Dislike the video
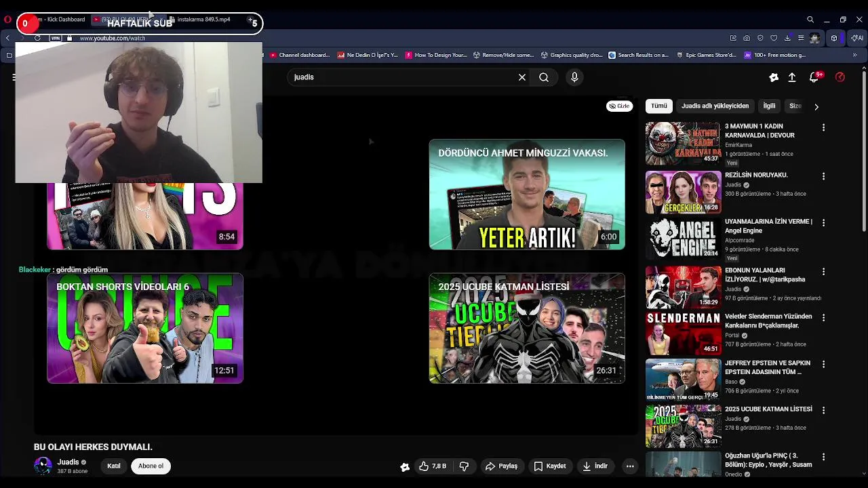The height and width of the screenshot is (488, 868). pos(465,466)
